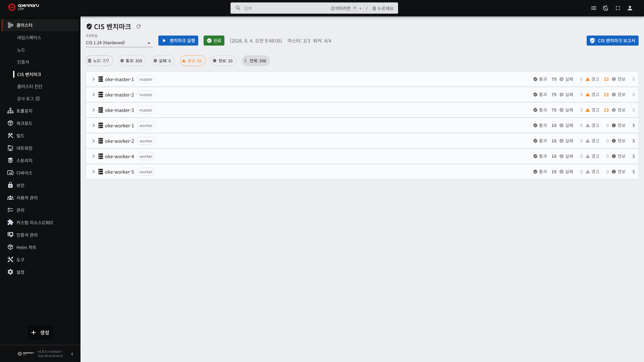The height and width of the screenshot is (362, 644).
Task: Collapse sidebar arrow at bottom
Action: point(72,354)
